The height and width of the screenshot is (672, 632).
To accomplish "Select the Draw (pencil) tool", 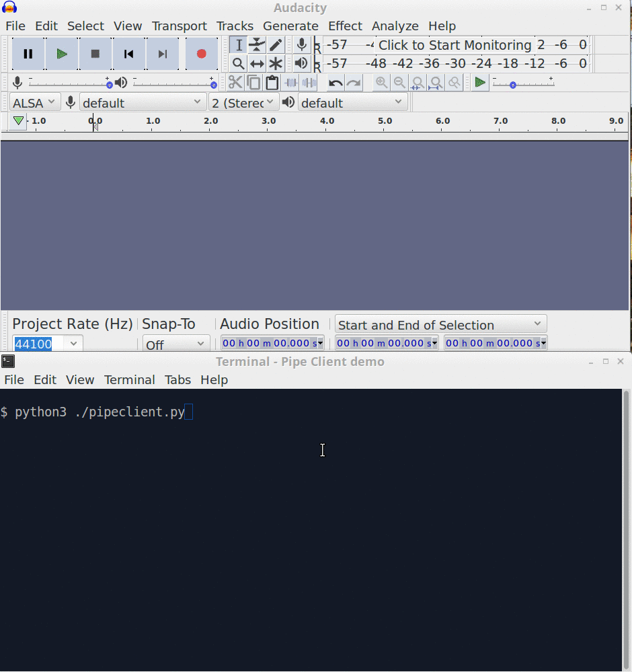I will pos(276,45).
